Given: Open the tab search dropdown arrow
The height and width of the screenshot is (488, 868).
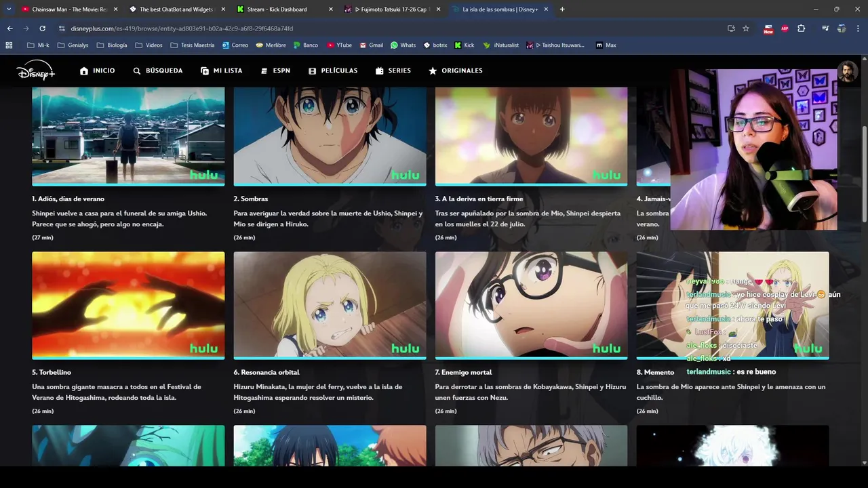Looking at the screenshot, I should 8,9.
